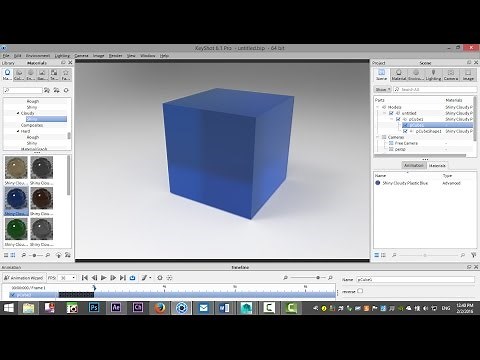Open the Edit menu
This screenshot has height=360, width=480.
tap(18, 56)
